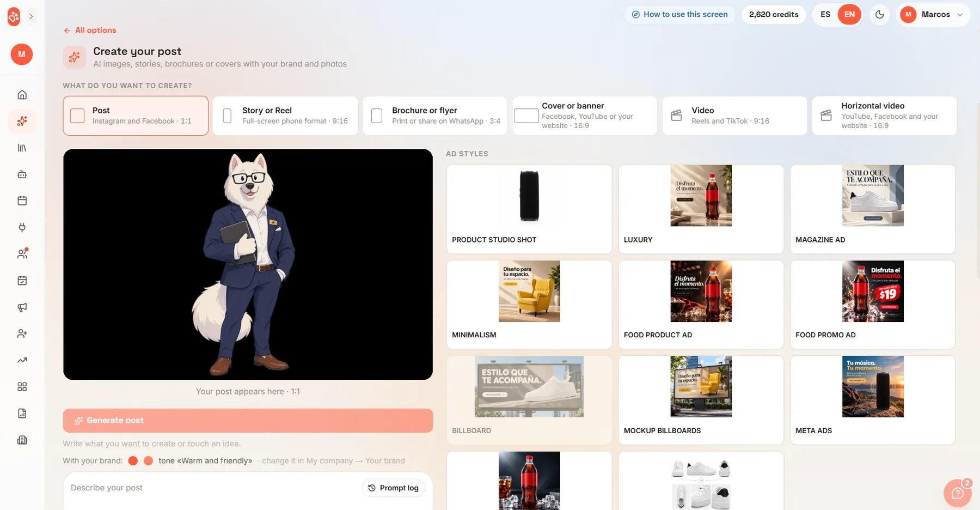
Task: Select the Story or Reel format option
Action: 285,116
